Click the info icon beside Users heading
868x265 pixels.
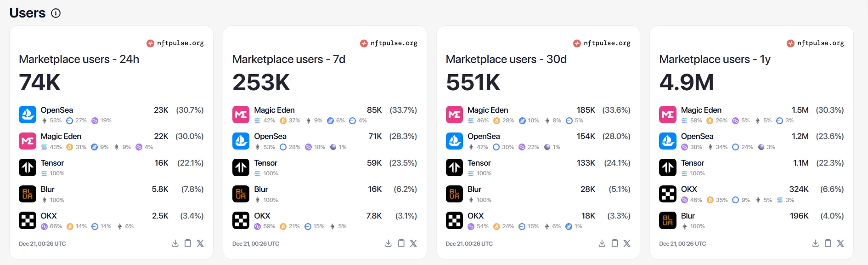(x=56, y=13)
